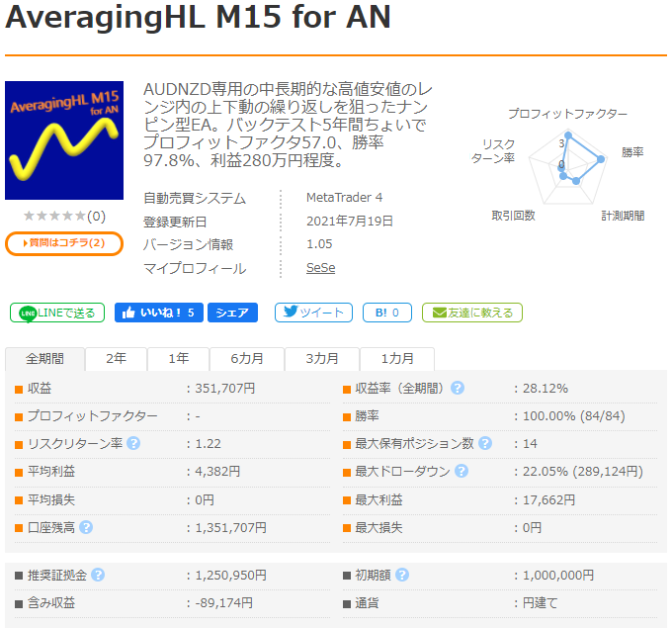Click the radar chart graphic
The image size is (672, 628).
pos(568,168)
